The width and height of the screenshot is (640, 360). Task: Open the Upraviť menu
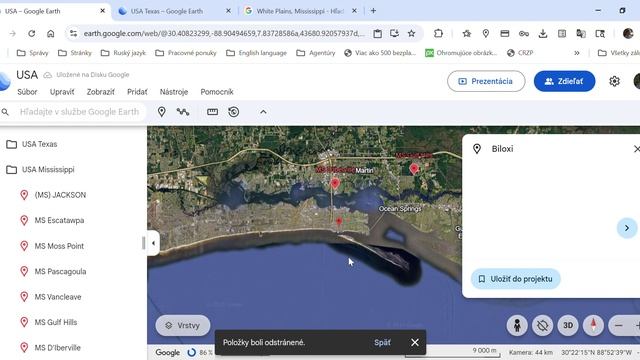pos(62,92)
